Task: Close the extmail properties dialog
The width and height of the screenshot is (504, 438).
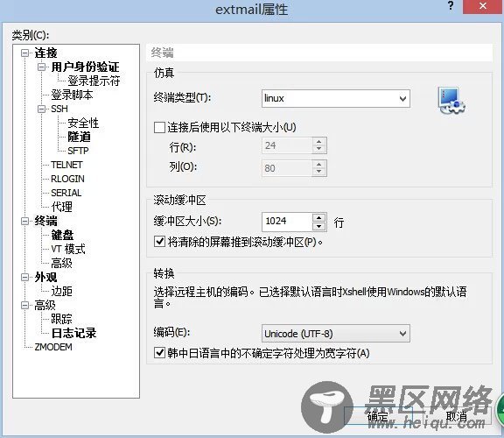Action: coord(482,6)
